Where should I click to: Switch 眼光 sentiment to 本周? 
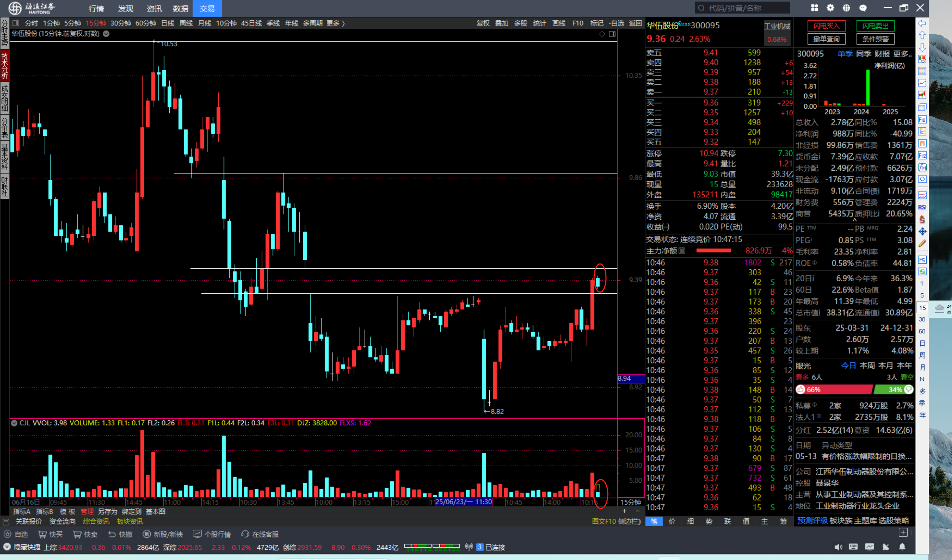(867, 365)
